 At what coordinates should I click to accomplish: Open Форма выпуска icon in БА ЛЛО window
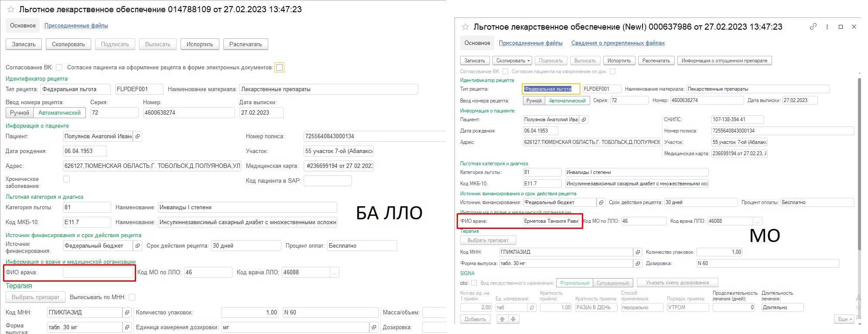tap(127, 327)
